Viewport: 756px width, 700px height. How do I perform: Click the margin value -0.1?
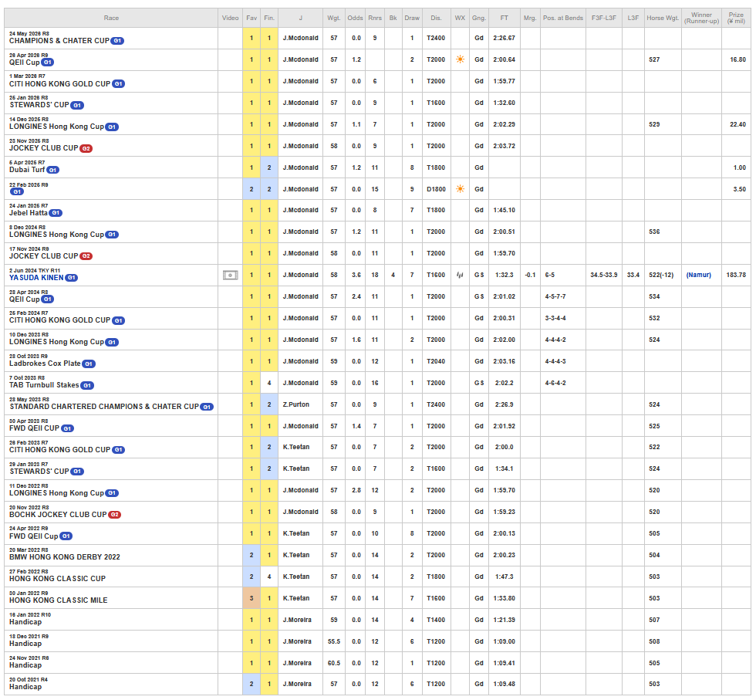point(530,275)
